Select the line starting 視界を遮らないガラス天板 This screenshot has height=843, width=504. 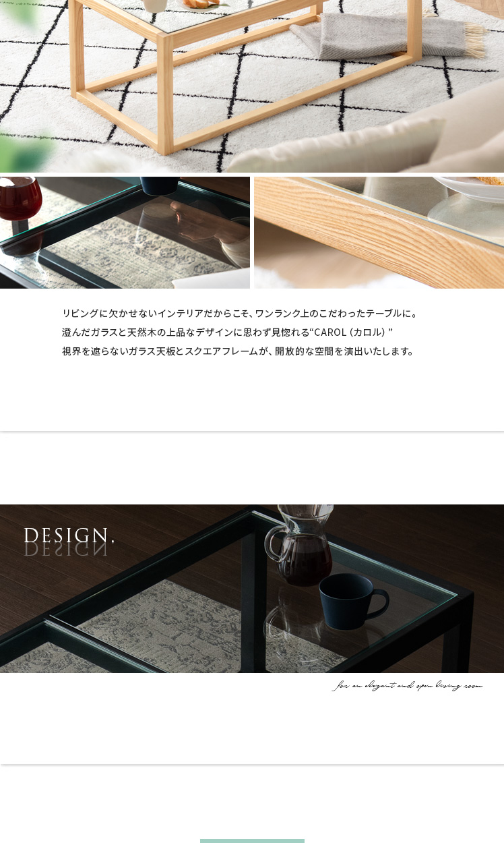[239, 351]
